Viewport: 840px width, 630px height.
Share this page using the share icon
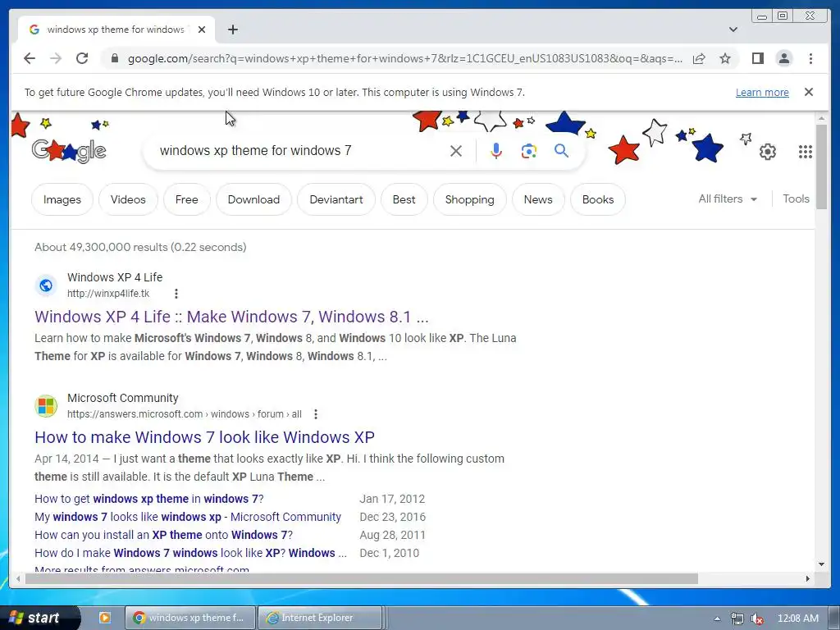(x=699, y=58)
